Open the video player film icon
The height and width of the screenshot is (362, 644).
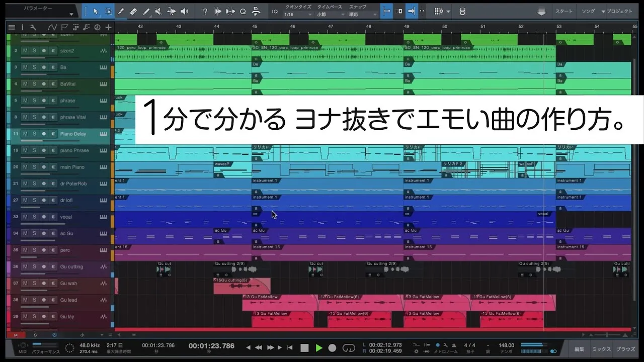[x=462, y=11]
